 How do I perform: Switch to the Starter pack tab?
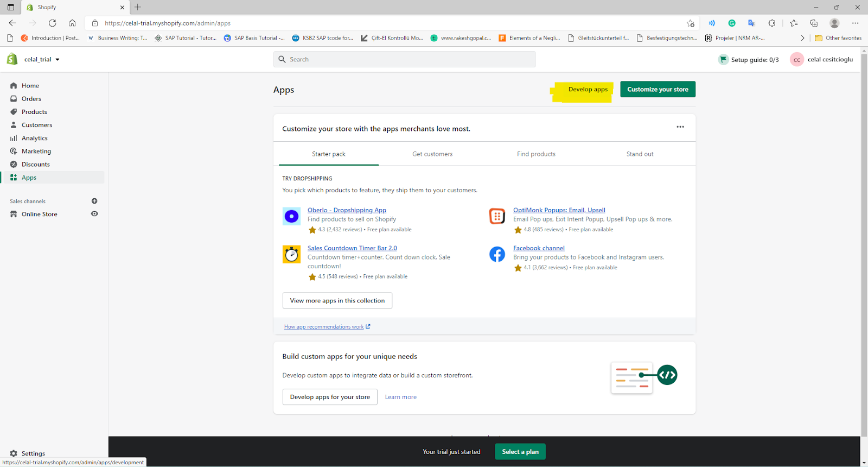coord(329,154)
